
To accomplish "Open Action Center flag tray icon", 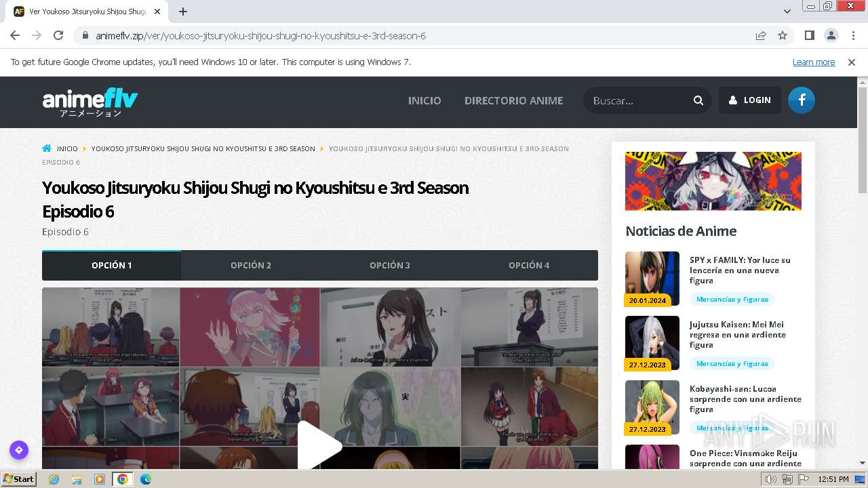I will [x=804, y=479].
